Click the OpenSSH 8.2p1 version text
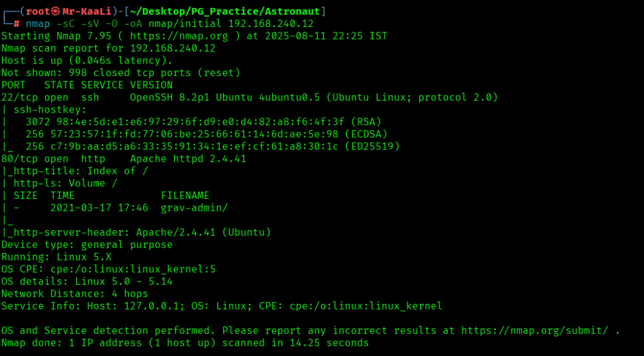The height and width of the screenshot is (356, 644). click(170, 97)
